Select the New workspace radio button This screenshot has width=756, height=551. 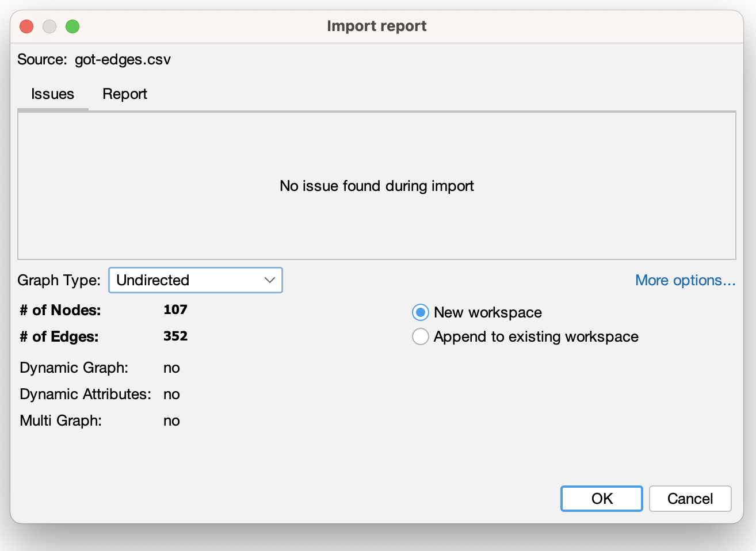point(421,312)
